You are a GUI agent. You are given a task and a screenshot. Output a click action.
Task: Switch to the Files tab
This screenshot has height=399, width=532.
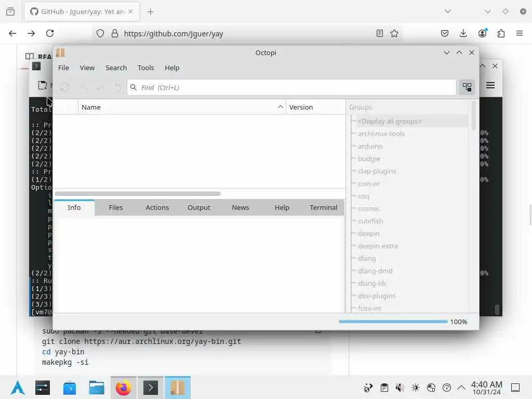point(116,208)
